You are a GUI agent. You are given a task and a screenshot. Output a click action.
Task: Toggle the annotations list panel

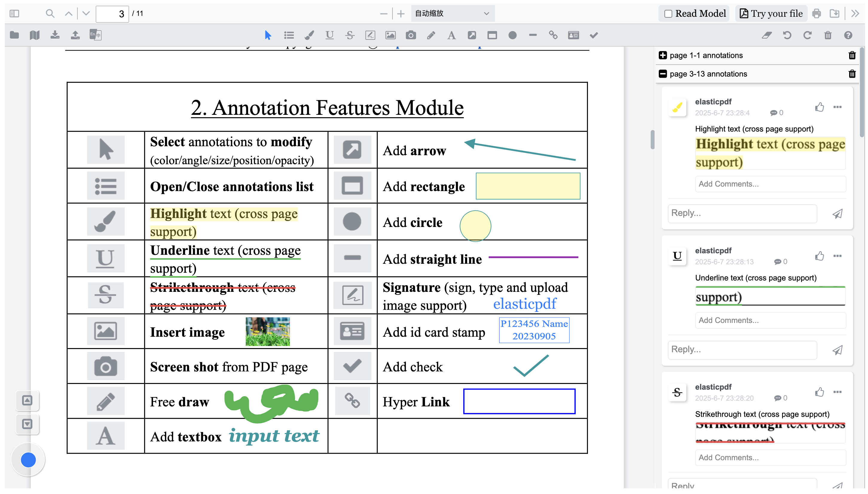tap(288, 35)
